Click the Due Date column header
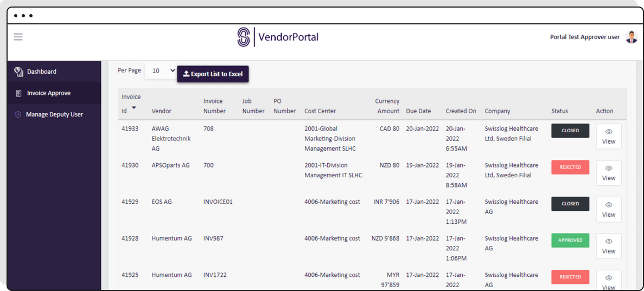This screenshot has width=644, height=291. click(418, 111)
